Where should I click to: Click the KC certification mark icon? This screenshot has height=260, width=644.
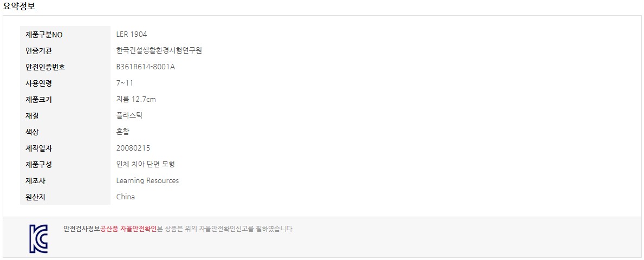point(38,238)
